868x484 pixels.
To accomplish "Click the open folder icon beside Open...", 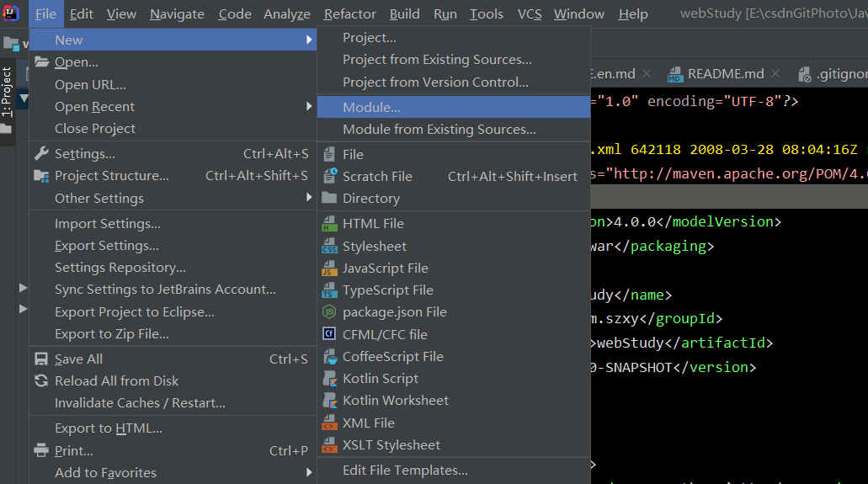I will tap(42, 61).
